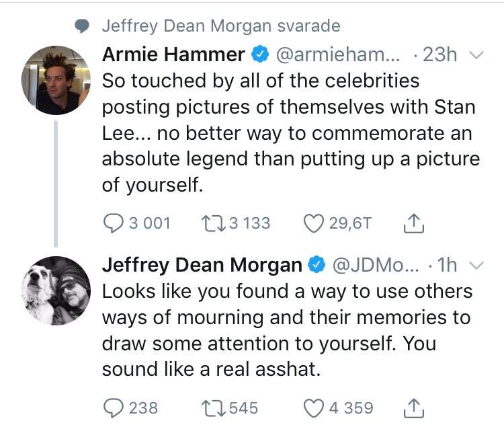Click reply icon on Armie Hammer's tweet
The height and width of the screenshot is (431, 504).
115,223
